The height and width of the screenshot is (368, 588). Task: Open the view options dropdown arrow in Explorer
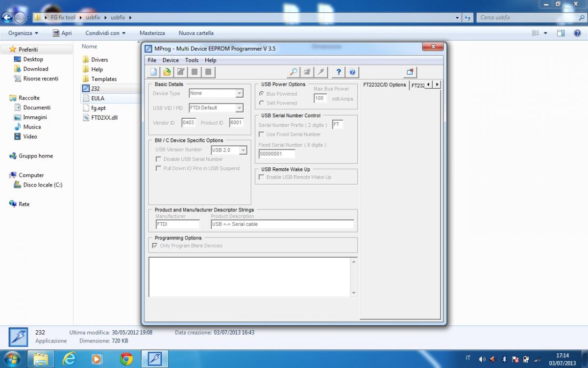[546, 33]
